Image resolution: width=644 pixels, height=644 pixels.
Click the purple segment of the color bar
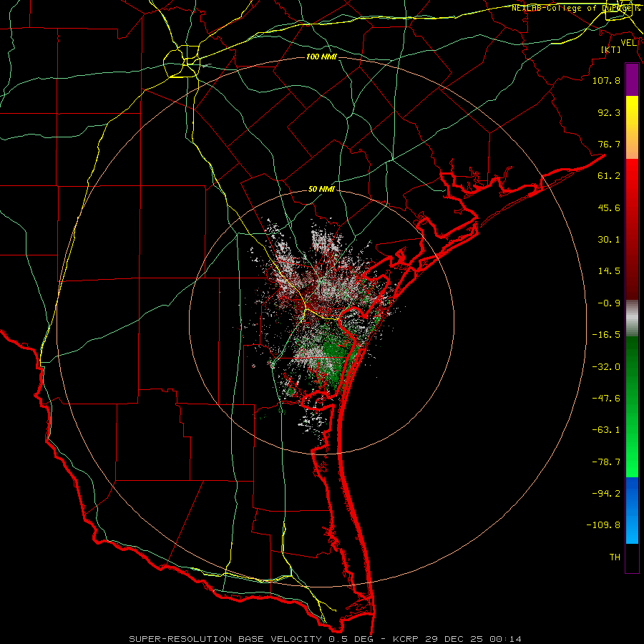[632, 79]
